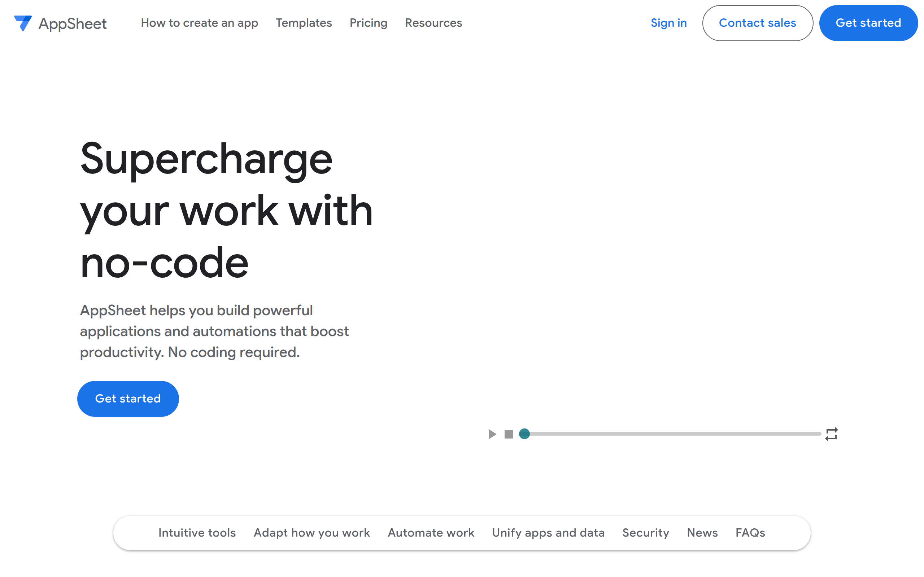Open Unify apps and data section
The width and height of the screenshot is (924, 577).
[548, 533]
